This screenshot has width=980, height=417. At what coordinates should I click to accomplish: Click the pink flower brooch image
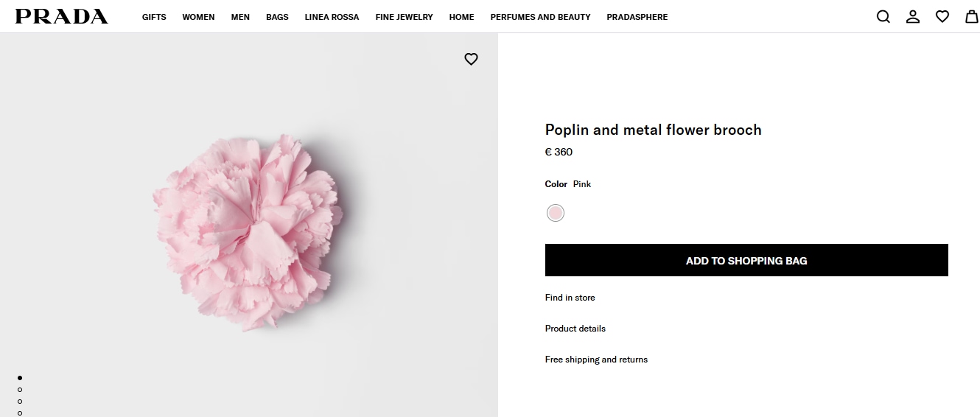[249, 231]
